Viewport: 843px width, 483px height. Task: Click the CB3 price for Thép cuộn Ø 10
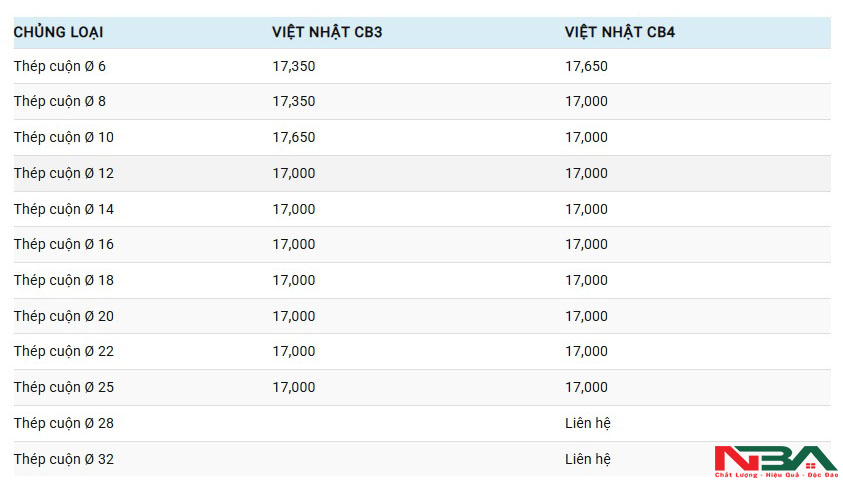[x=293, y=137]
